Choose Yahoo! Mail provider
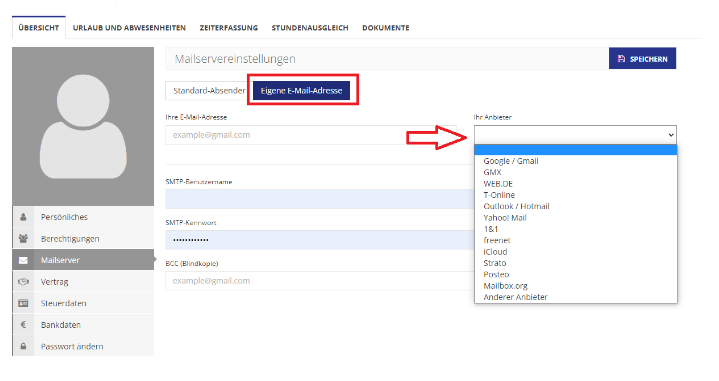This screenshot has height=381, width=719. pyautogui.click(x=575, y=218)
